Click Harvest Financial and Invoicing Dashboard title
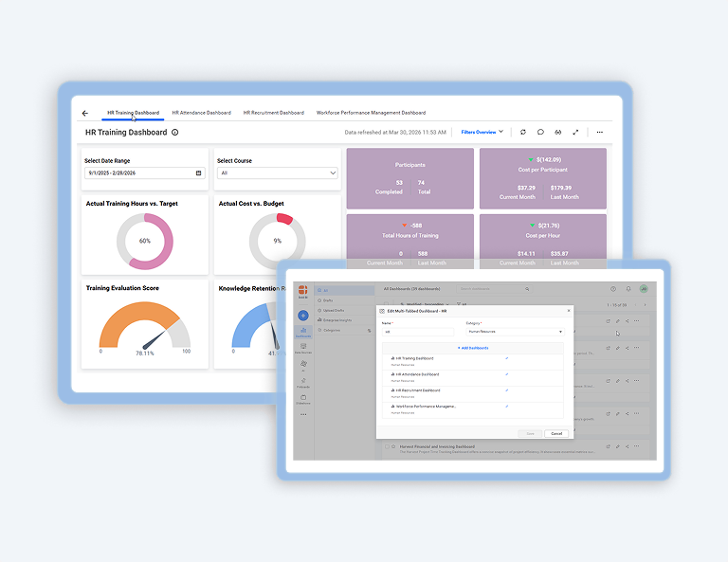The width and height of the screenshot is (728, 562). tap(437, 446)
